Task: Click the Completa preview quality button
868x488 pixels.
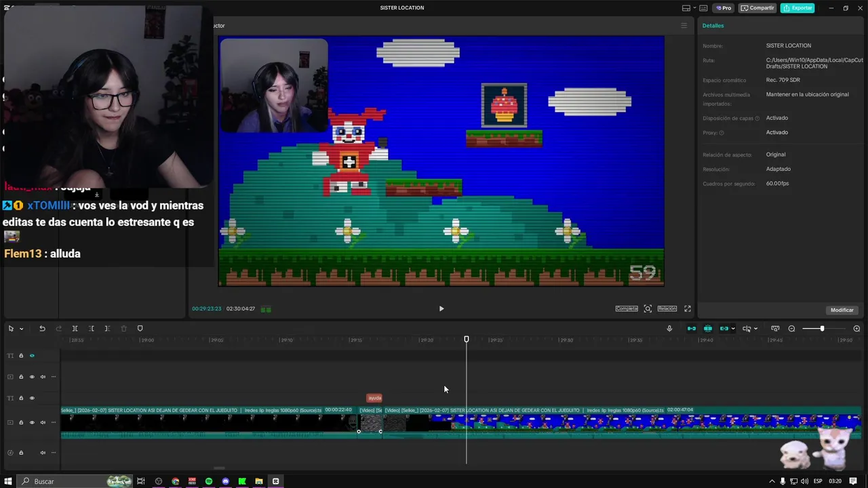Action: [x=627, y=308]
